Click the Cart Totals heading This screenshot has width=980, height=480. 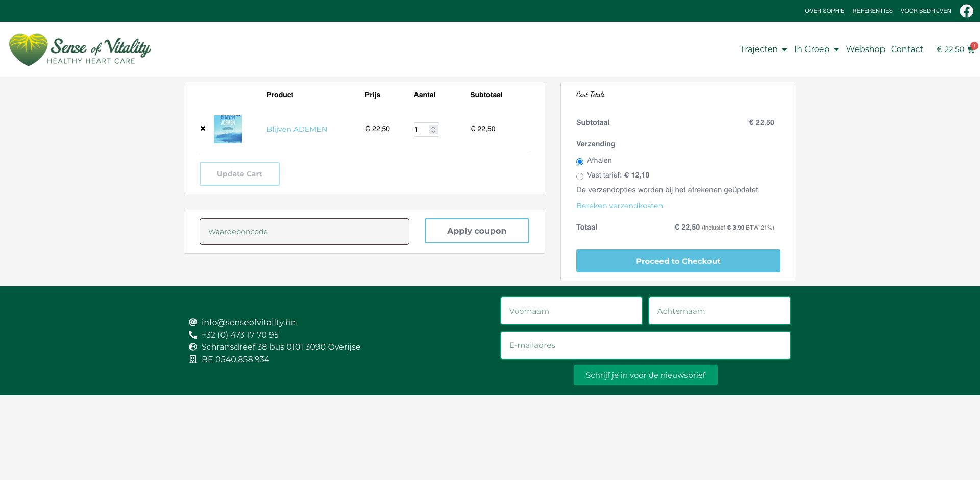tap(591, 95)
